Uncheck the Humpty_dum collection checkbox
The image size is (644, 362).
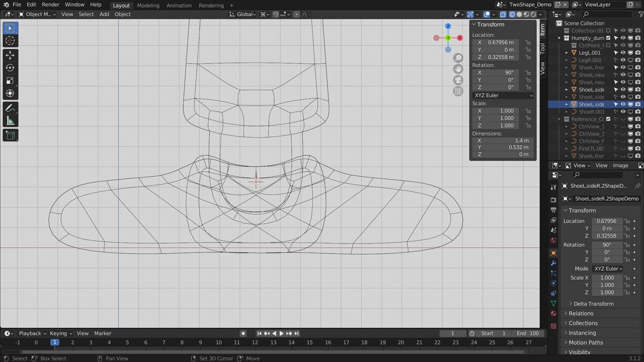[x=608, y=38]
